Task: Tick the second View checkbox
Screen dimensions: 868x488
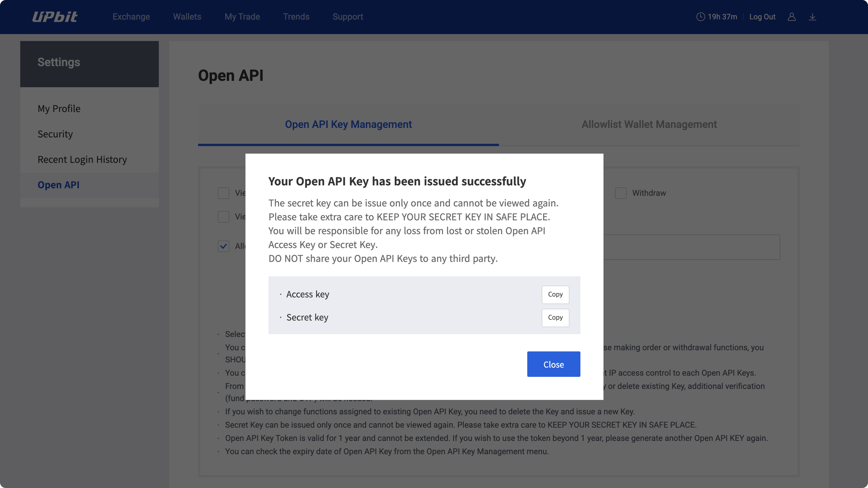Action: (x=223, y=217)
